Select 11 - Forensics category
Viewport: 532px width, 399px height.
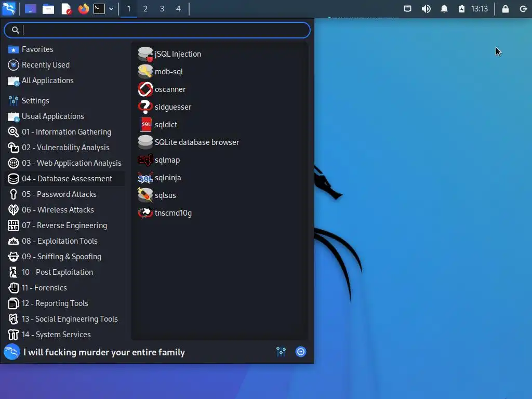pos(65,288)
